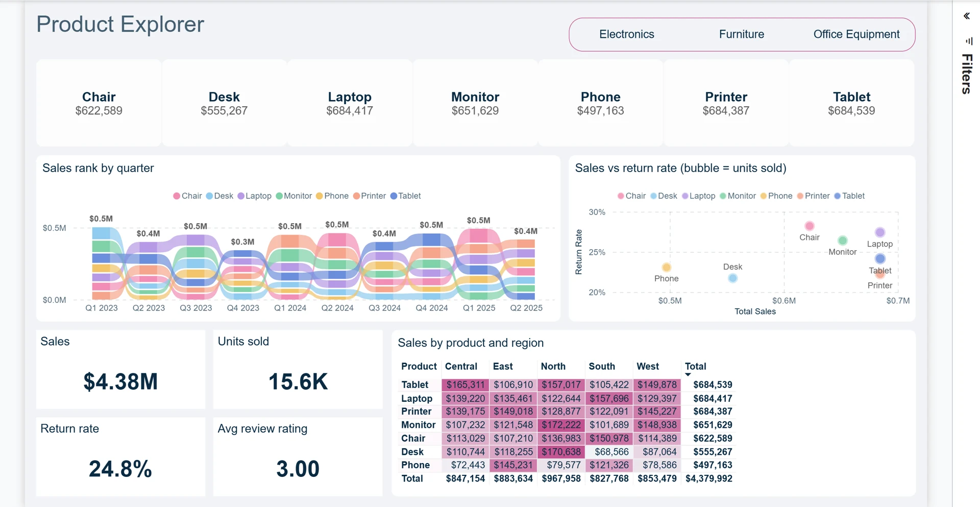980x507 pixels.
Task: Toggle Tablet in scatter chart legend
Action: (x=849, y=196)
